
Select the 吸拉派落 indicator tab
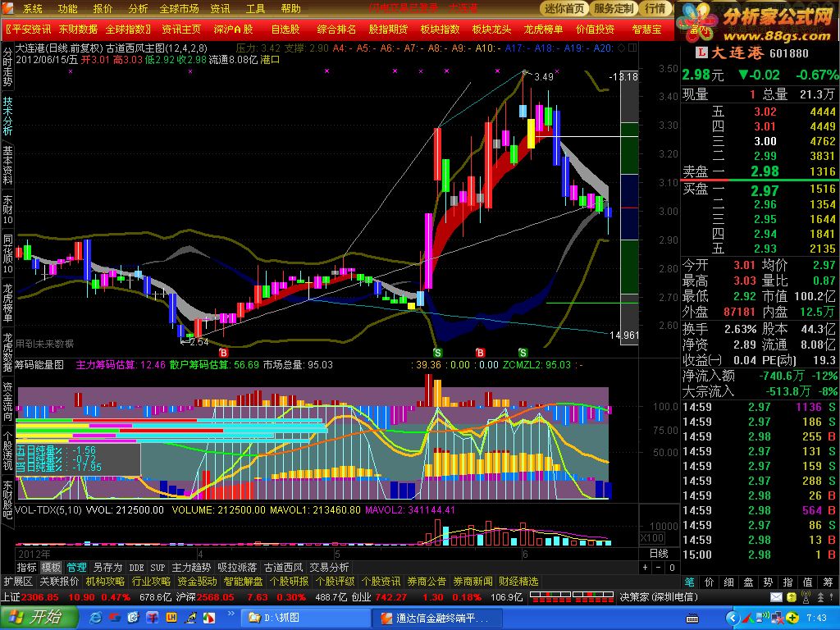point(237,568)
